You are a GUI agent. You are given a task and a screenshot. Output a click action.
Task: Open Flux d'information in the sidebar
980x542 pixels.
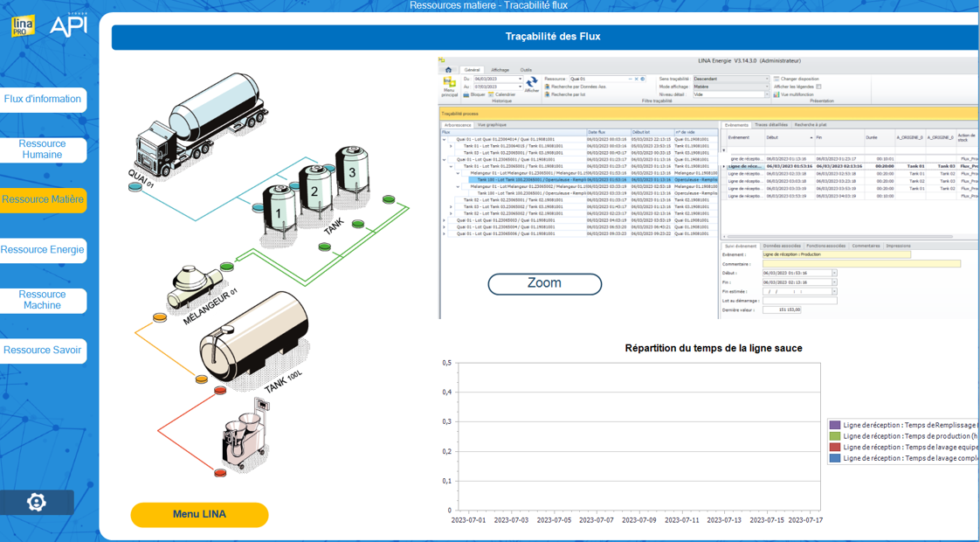point(43,100)
